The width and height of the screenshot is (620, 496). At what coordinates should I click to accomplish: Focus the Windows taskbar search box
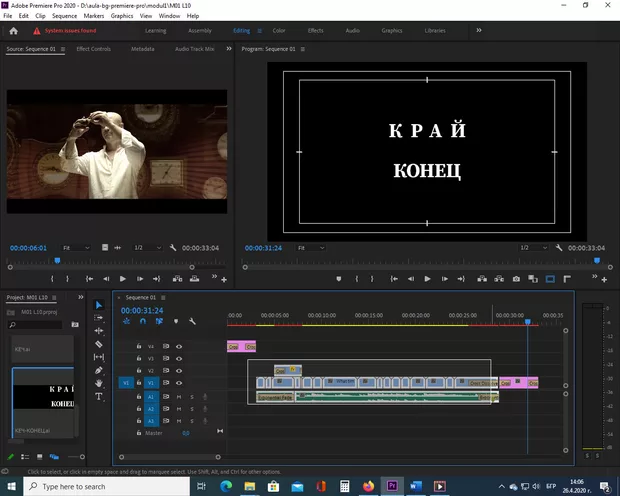[x=100, y=486]
